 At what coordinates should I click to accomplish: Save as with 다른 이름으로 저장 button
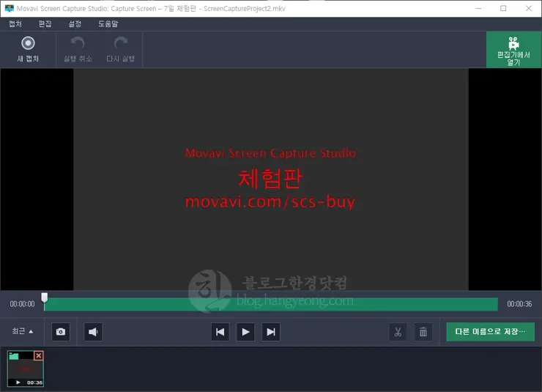[491, 332]
